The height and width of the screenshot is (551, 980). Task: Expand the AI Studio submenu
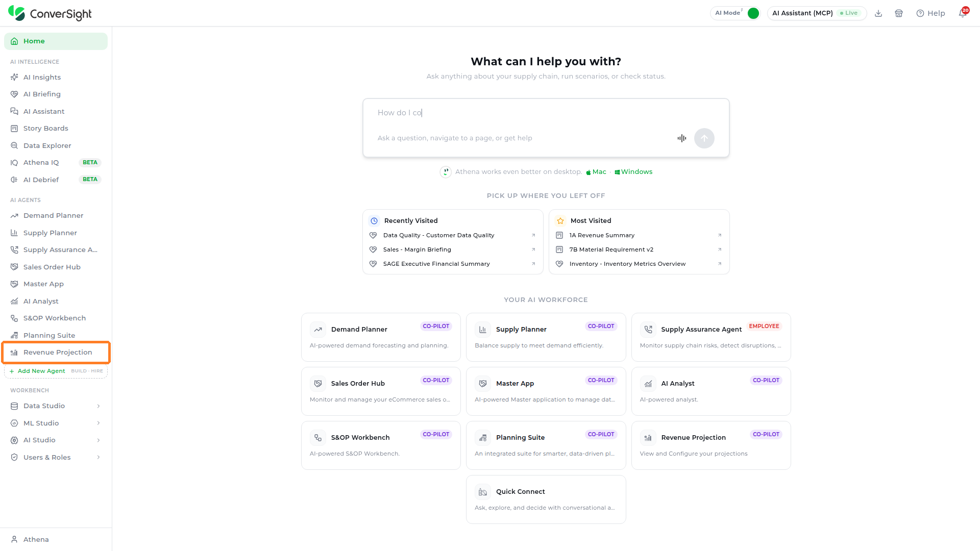[99, 440]
